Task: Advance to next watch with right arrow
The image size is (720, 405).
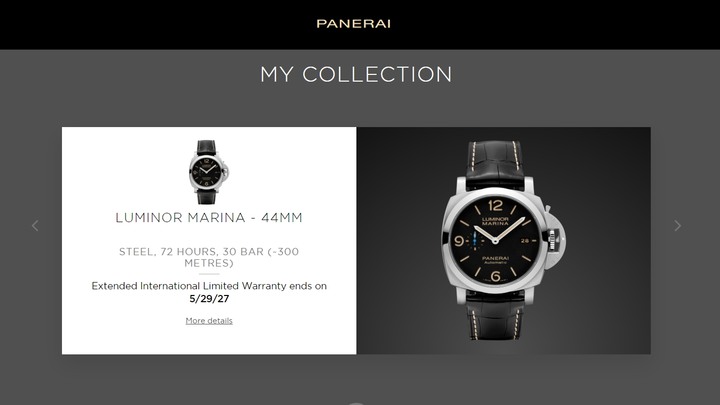Action: point(677,225)
